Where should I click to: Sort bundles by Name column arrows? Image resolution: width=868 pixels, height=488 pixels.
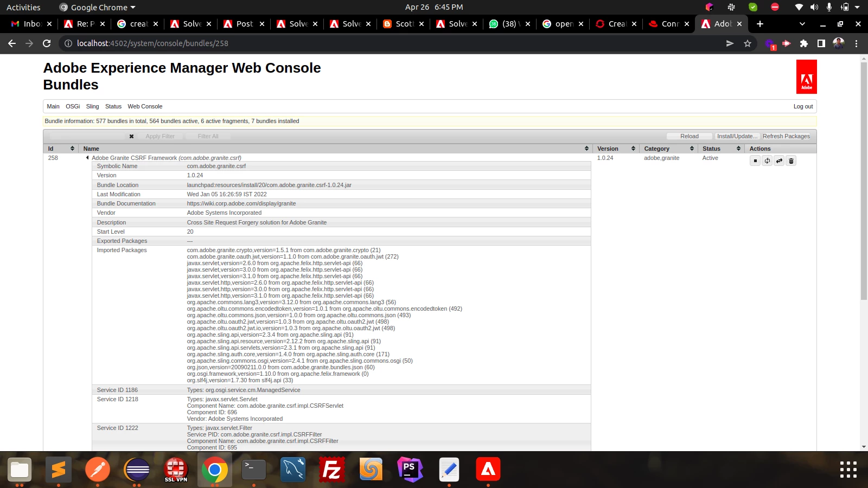pos(586,149)
